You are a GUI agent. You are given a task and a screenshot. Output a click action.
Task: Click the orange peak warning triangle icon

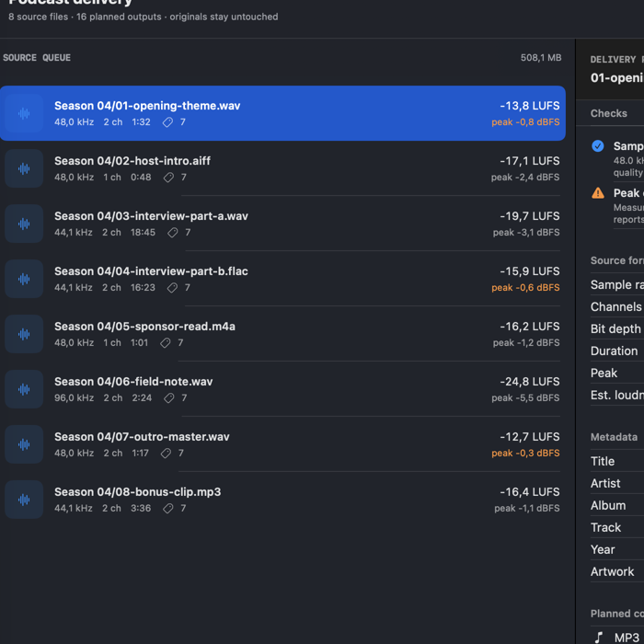click(x=598, y=193)
